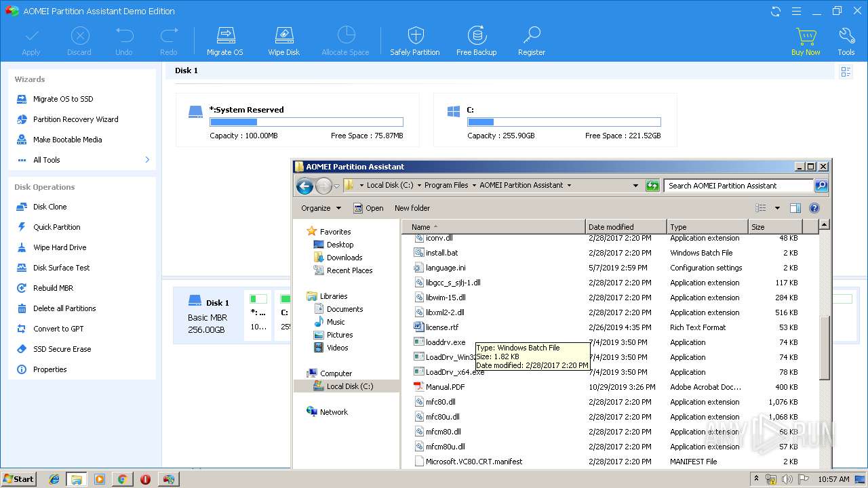Image resolution: width=868 pixels, height=488 pixels.
Task: Choose the Wipe Hard Drive operation
Action: pyautogui.click(x=60, y=247)
